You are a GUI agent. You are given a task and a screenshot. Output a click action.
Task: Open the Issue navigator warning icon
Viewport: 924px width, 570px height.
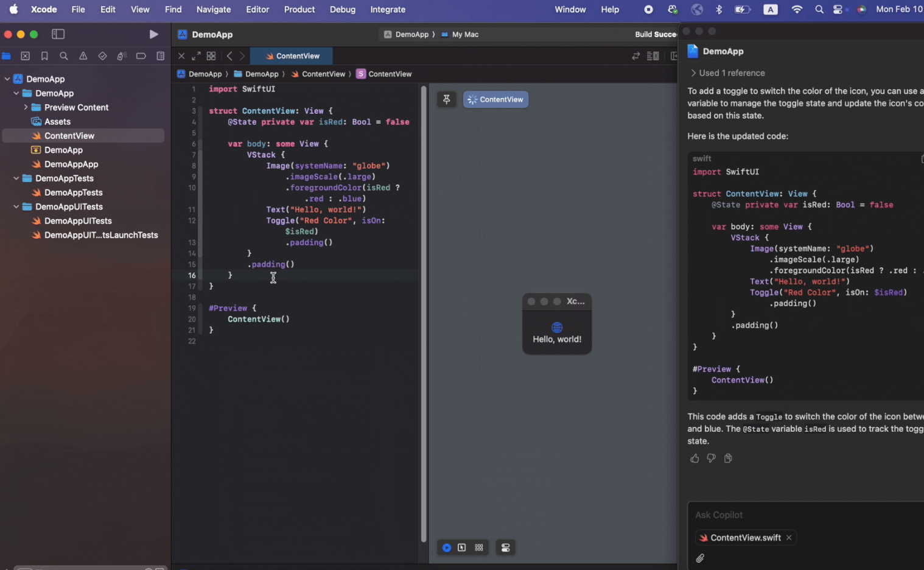coord(83,56)
